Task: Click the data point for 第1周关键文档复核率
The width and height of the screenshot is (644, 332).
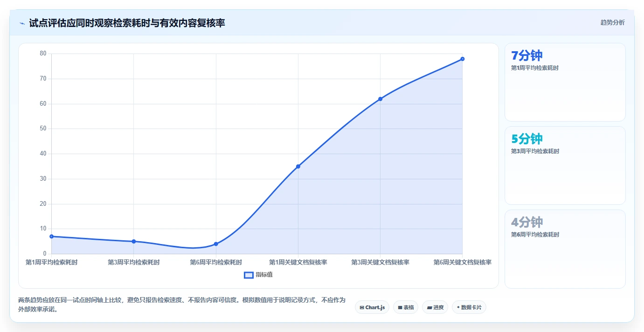Action: pyautogui.click(x=298, y=166)
